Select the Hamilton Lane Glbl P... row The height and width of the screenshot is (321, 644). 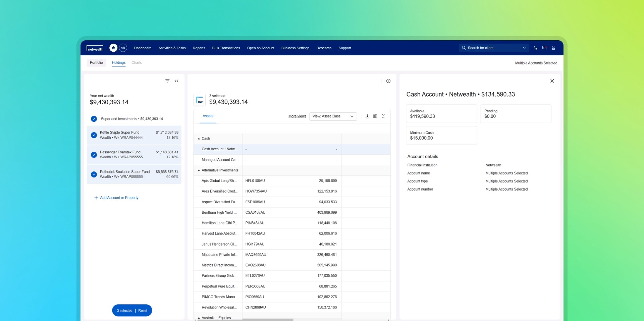(x=292, y=223)
